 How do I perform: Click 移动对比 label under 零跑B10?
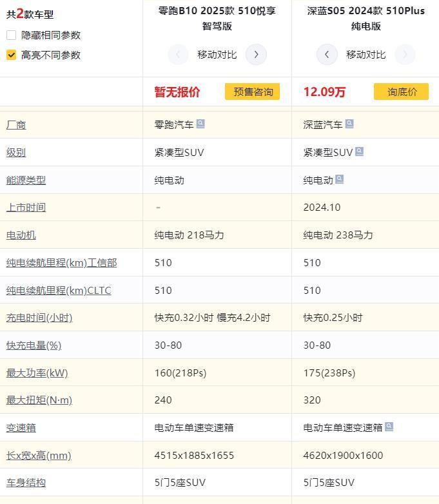[x=217, y=55]
